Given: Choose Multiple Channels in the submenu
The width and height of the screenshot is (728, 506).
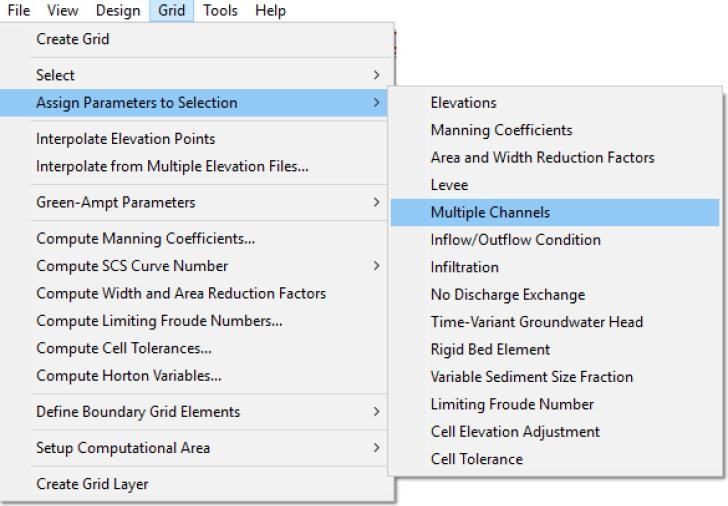Looking at the screenshot, I should (490, 212).
